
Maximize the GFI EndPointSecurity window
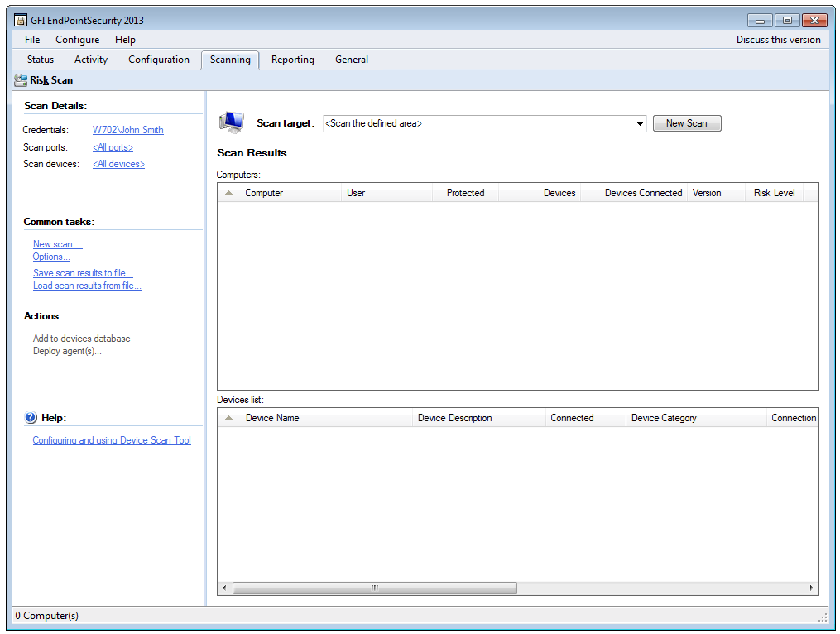click(787, 21)
